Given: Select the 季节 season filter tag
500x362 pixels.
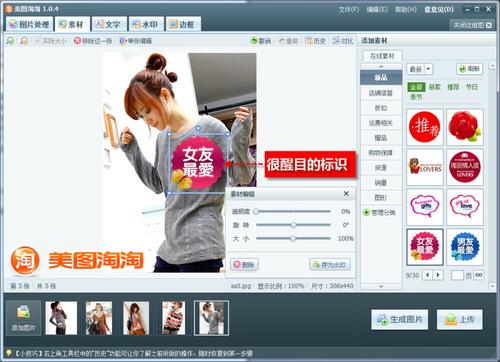Looking at the screenshot, I should pyautogui.click(x=416, y=97).
